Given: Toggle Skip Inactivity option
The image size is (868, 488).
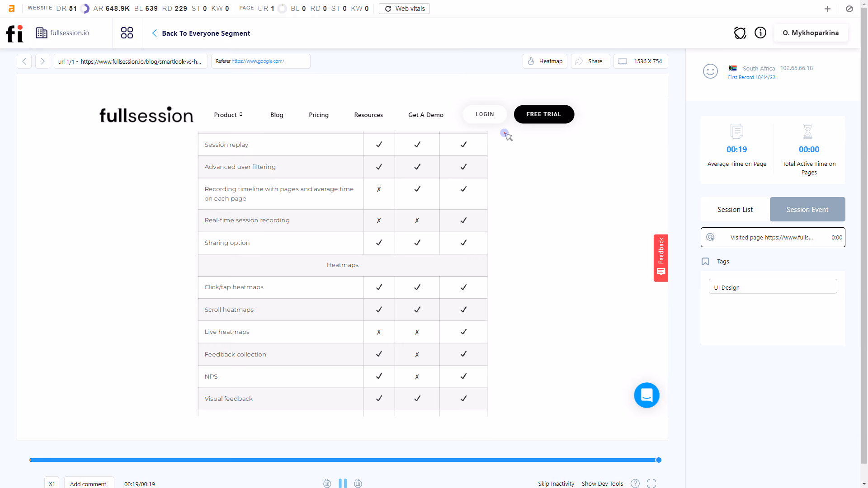Looking at the screenshot, I should pyautogui.click(x=556, y=483).
